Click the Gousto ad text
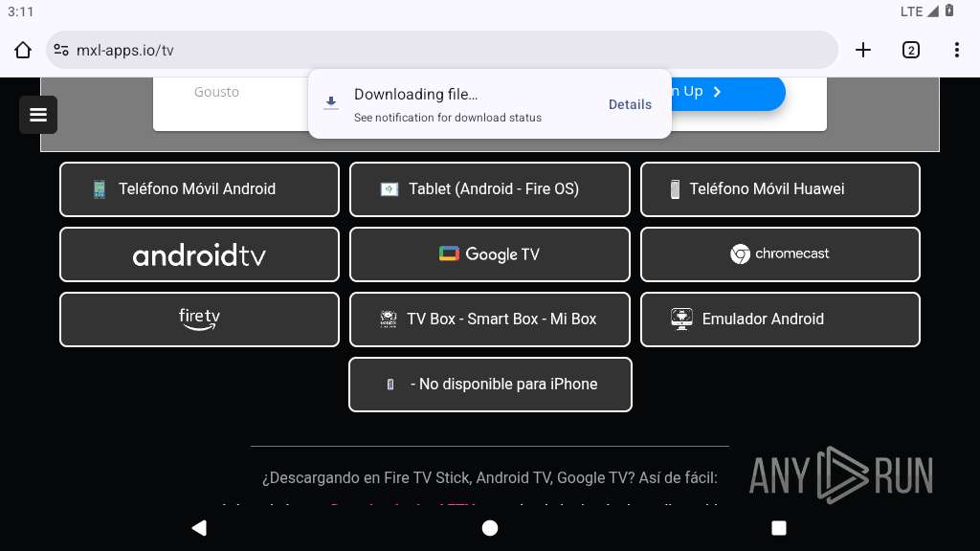The height and width of the screenshot is (551, 980). pyautogui.click(x=216, y=92)
